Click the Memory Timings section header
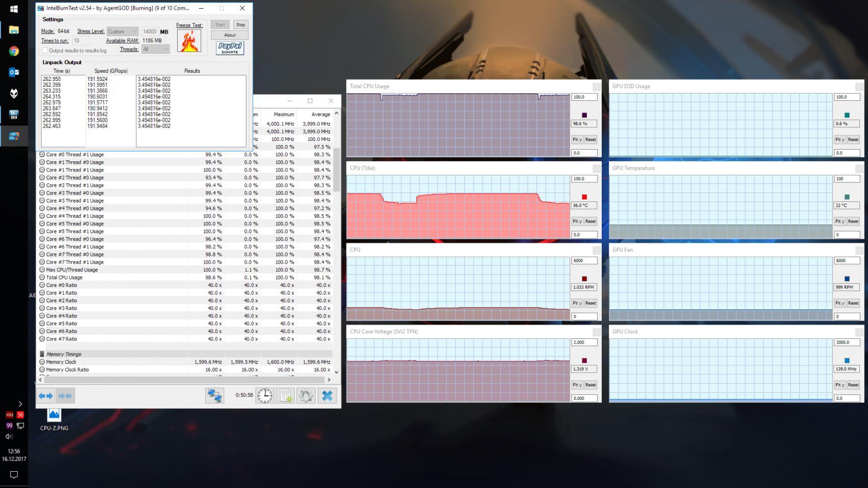 (x=185, y=354)
